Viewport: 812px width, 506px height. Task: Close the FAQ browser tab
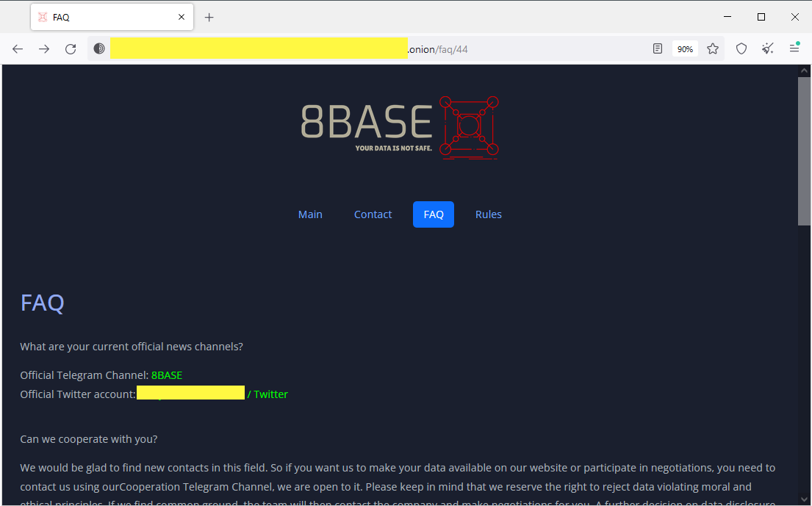(182, 17)
